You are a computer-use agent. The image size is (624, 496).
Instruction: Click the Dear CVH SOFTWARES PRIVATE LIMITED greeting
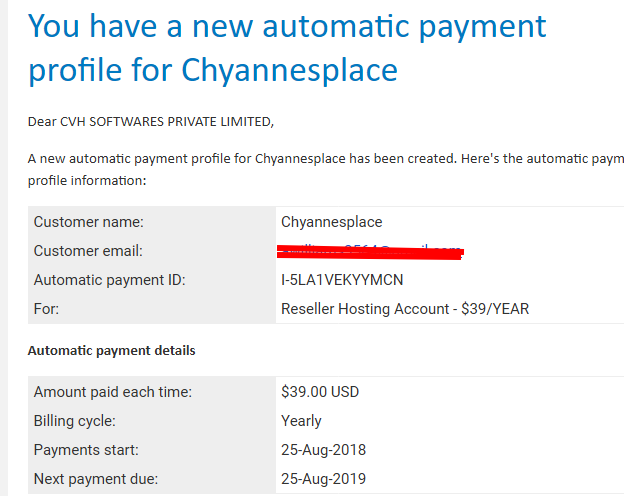pos(151,121)
